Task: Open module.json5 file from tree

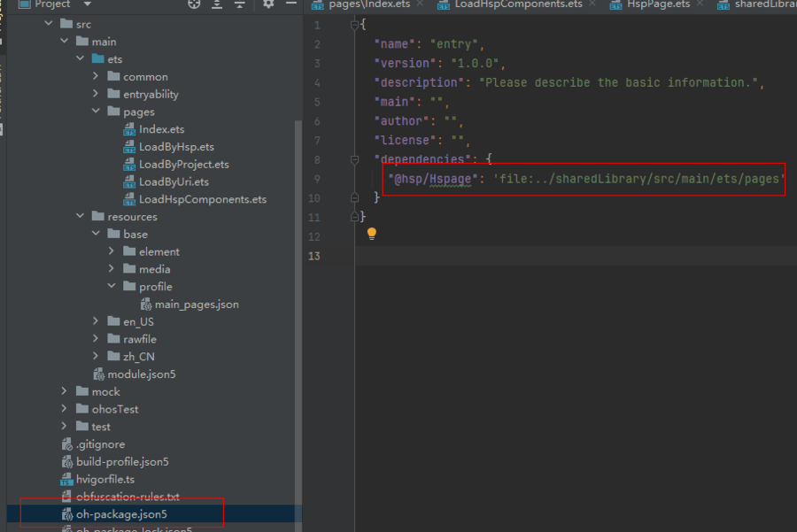Action: [x=141, y=374]
